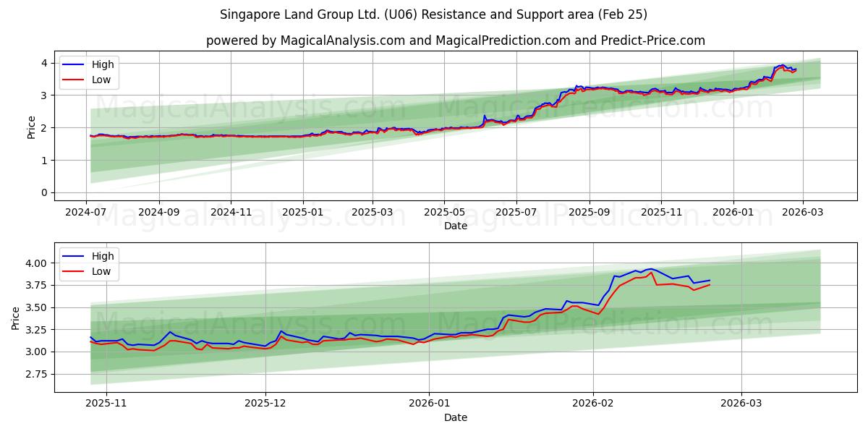868x434 pixels.
Task: Click the blue High line sample in bottom legend
Action: 72,256
